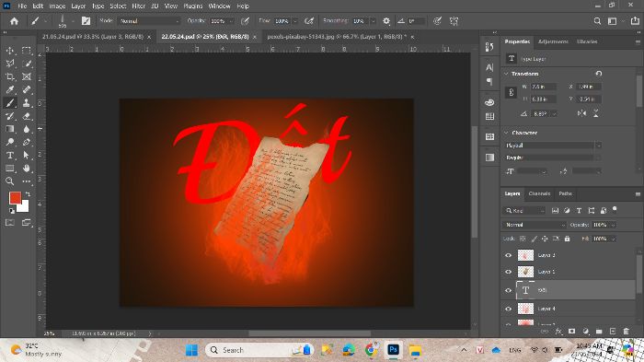Hide Layer 4 with its eye icon
Viewport: 644px width, 362px height.
508,309
